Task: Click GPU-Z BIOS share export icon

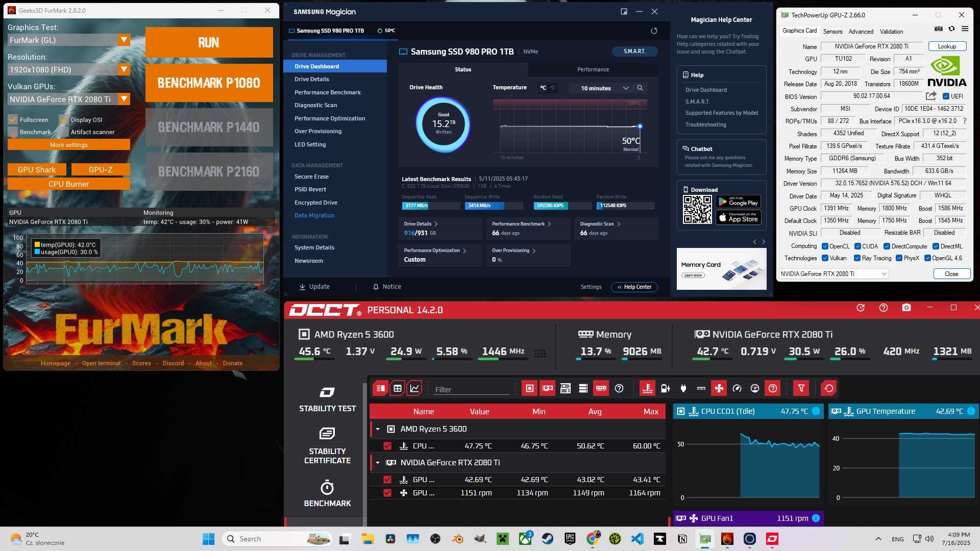Action: pyautogui.click(x=931, y=96)
